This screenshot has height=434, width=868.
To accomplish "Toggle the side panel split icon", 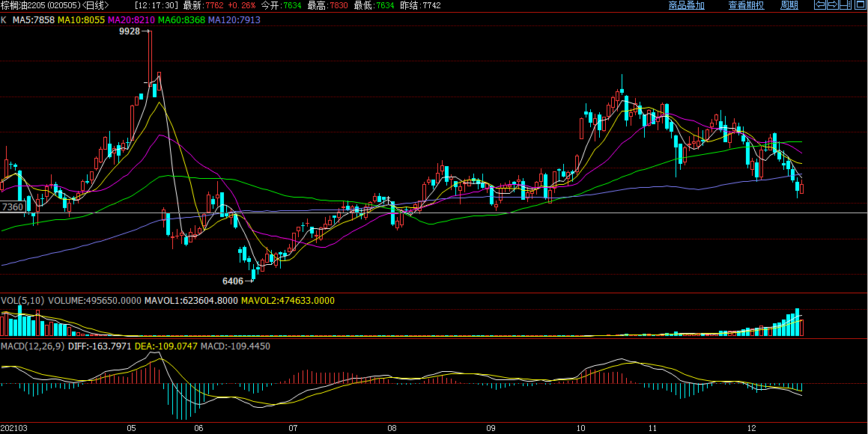I will point(844,5).
